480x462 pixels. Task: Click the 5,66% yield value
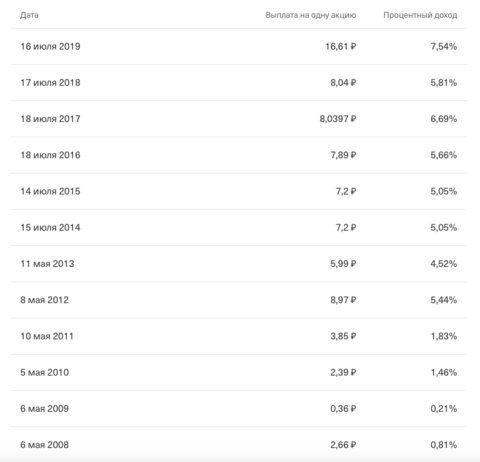coord(444,155)
